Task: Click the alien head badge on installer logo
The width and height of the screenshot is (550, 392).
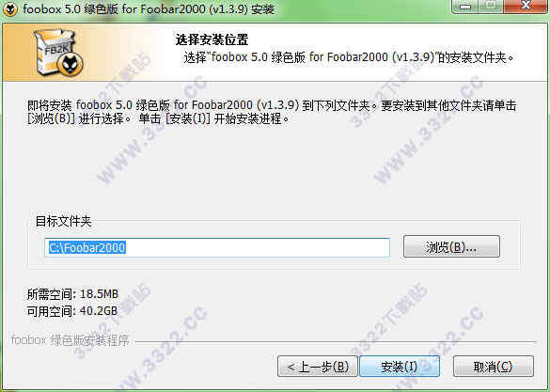Action: tap(71, 65)
